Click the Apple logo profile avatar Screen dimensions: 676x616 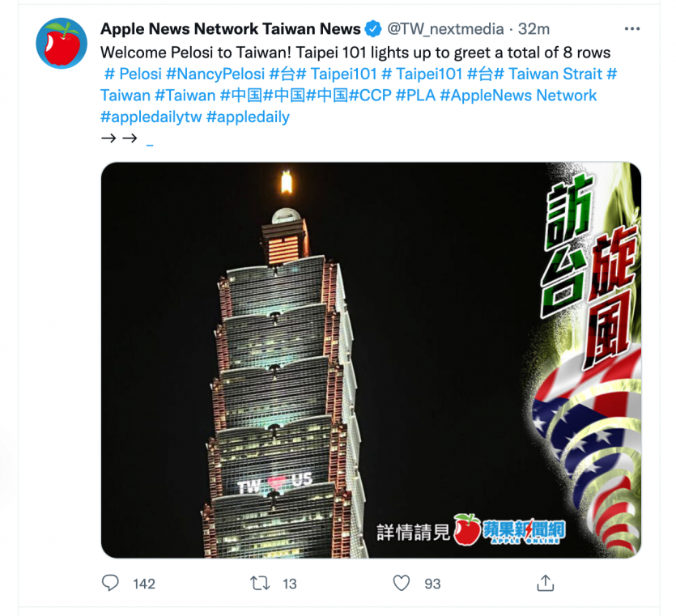coord(62,43)
